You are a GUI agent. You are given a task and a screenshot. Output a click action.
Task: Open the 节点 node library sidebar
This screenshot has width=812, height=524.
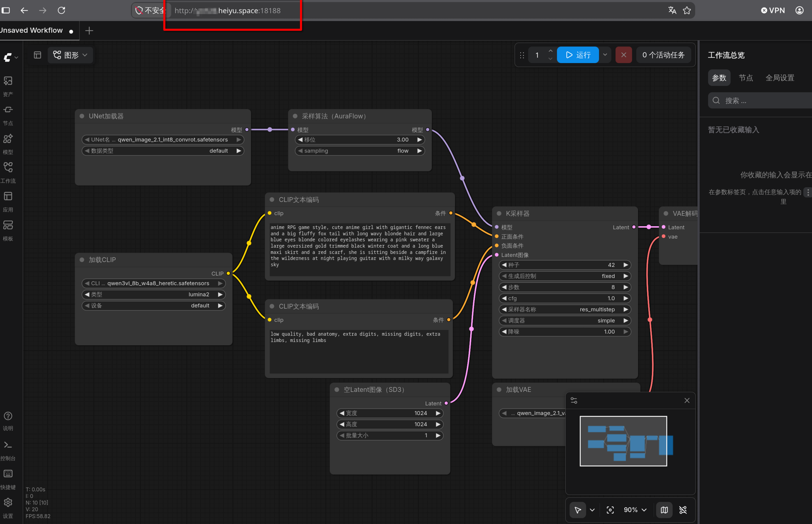8,115
